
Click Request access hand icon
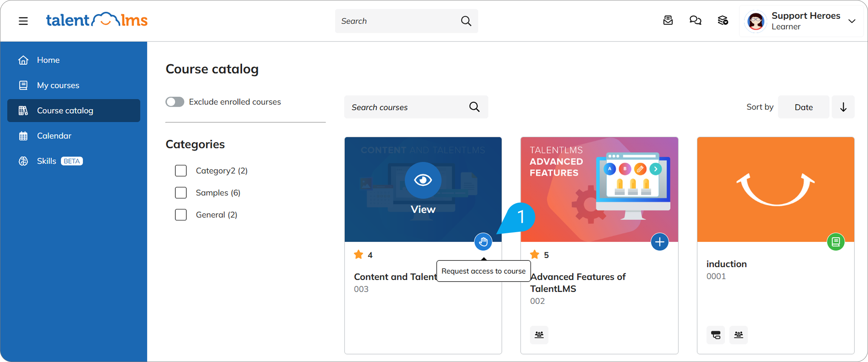483,242
